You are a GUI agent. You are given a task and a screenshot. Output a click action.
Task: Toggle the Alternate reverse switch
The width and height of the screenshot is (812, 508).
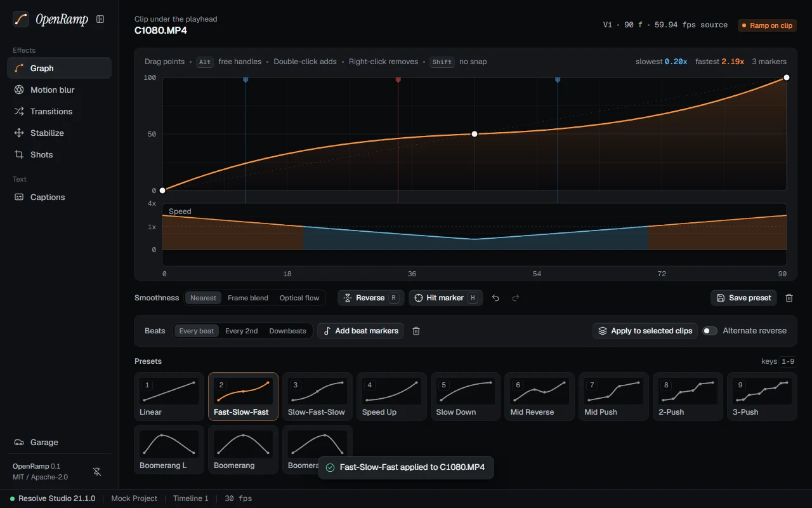[x=710, y=331]
